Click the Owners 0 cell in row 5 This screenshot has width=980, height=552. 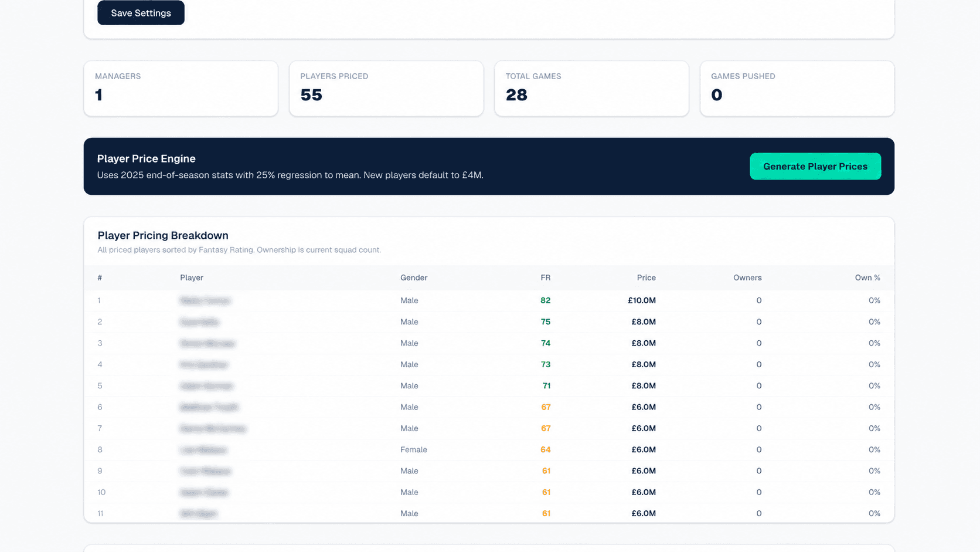[758, 386]
